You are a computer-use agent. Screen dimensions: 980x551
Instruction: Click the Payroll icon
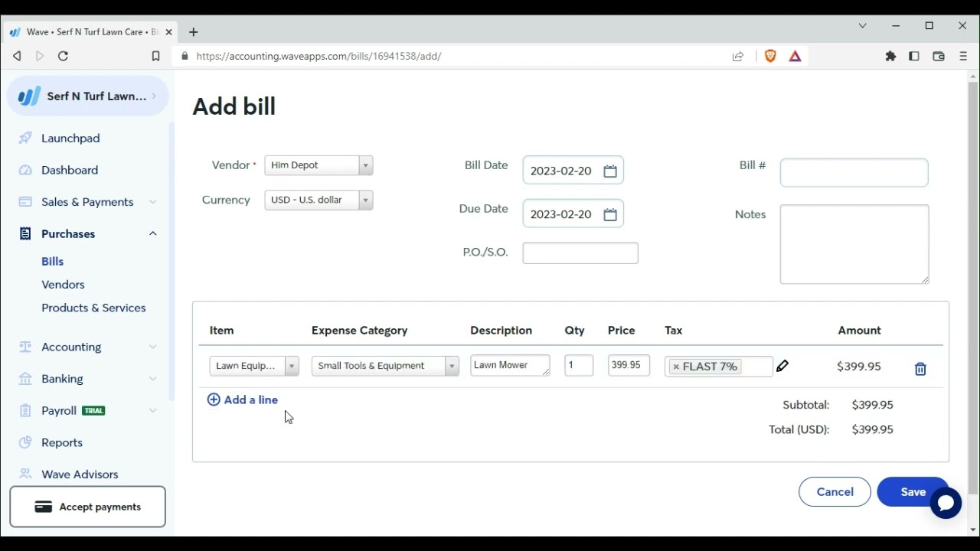[25, 411]
